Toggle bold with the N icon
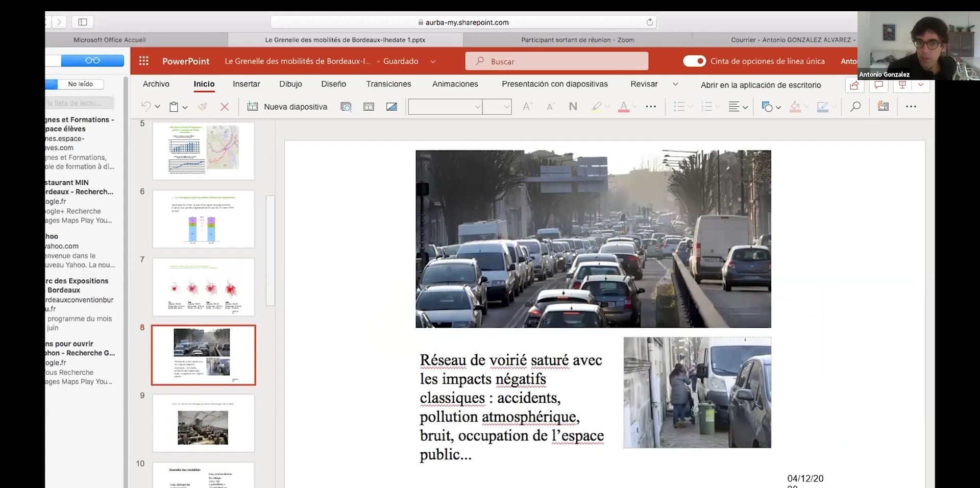 click(x=573, y=106)
